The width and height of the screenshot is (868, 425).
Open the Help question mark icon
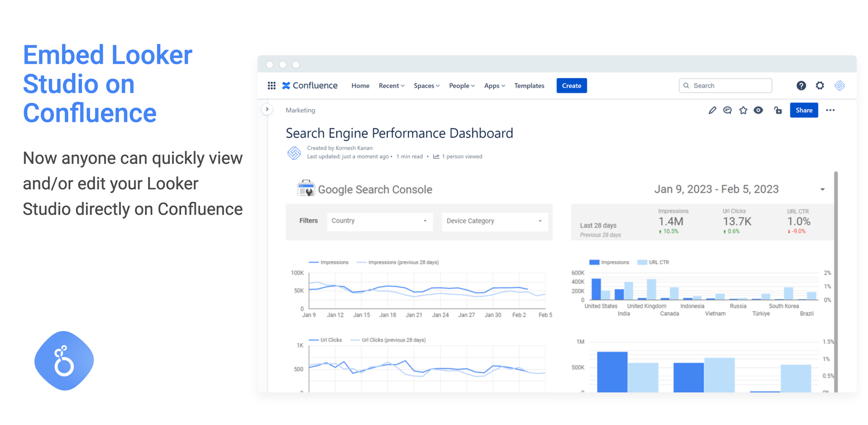(801, 85)
